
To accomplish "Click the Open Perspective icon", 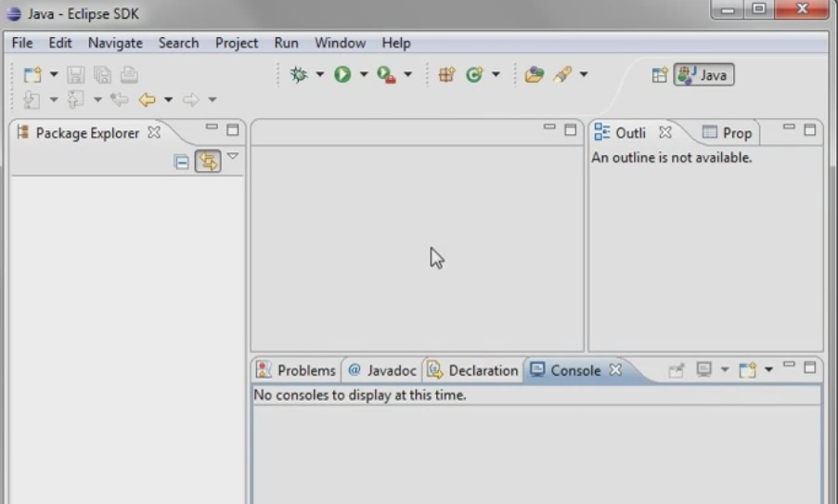I will (x=660, y=75).
